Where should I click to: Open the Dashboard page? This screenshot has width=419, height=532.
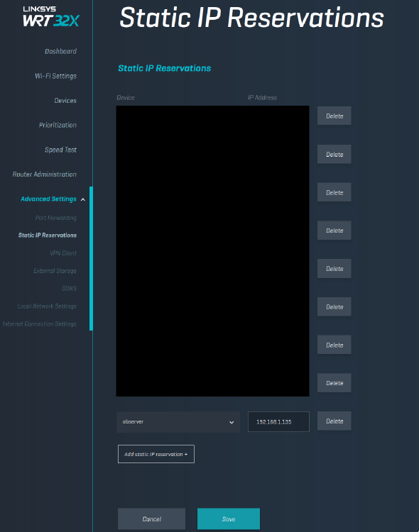[x=61, y=51]
